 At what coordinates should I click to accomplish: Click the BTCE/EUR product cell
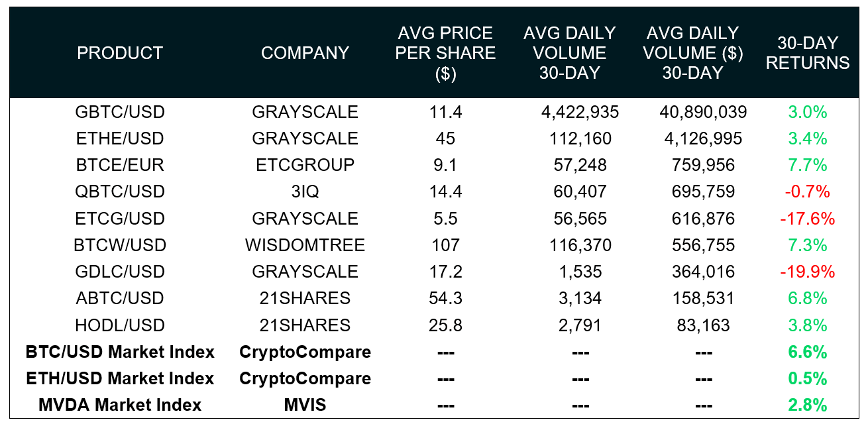point(120,165)
